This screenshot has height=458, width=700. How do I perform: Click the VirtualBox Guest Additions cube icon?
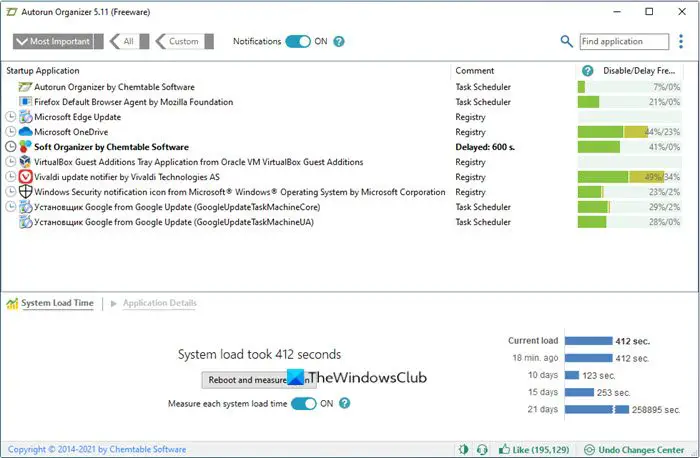click(25, 162)
